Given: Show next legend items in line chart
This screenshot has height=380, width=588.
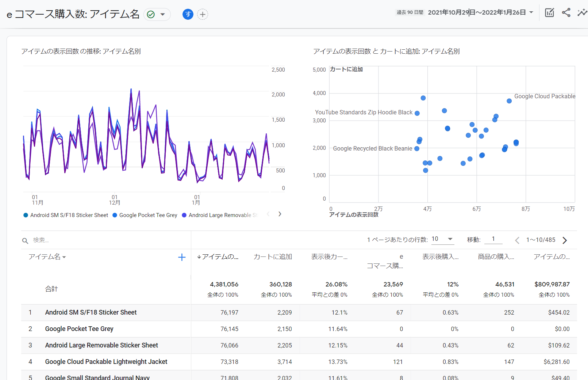Looking at the screenshot, I should [x=280, y=214].
